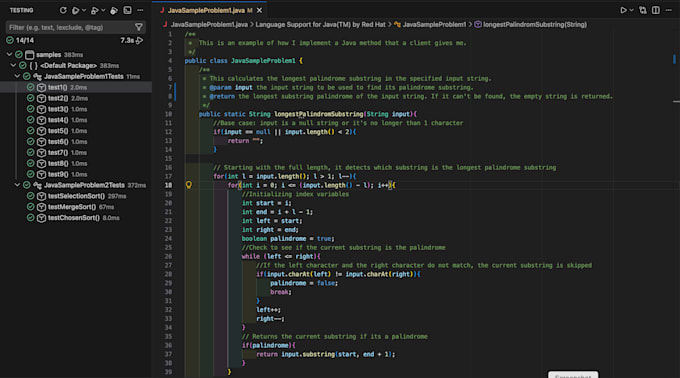Image resolution: width=680 pixels, height=378 pixels.
Task: Click the 7.3s run duration text
Action: point(127,40)
